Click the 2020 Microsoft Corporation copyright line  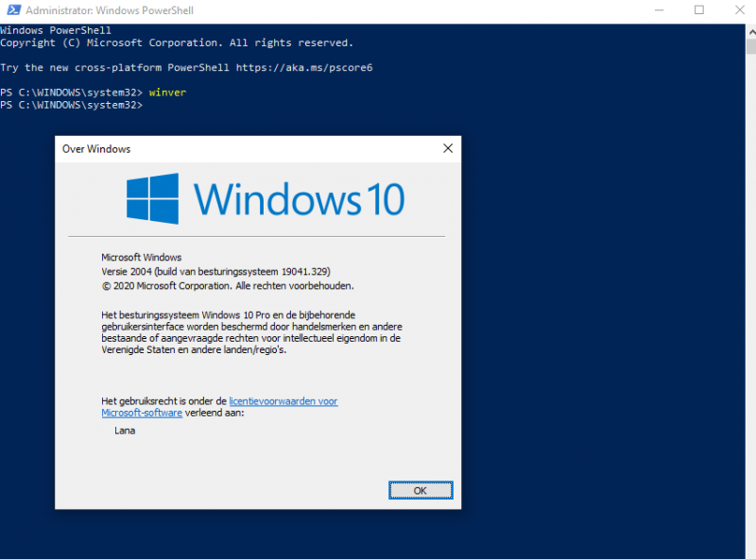point(227,285)
